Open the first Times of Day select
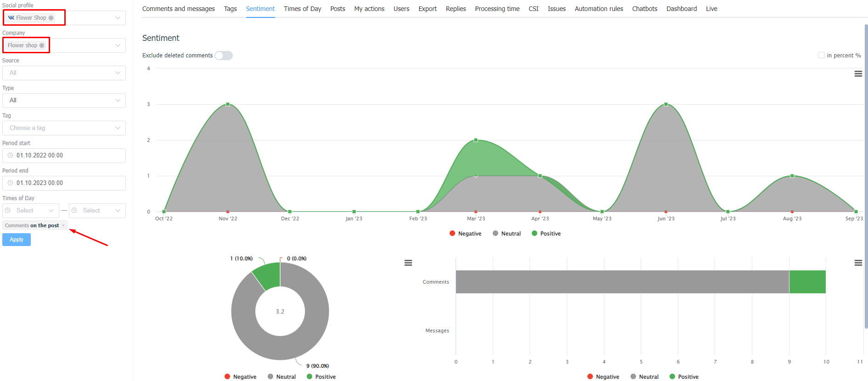 (31, 211)
